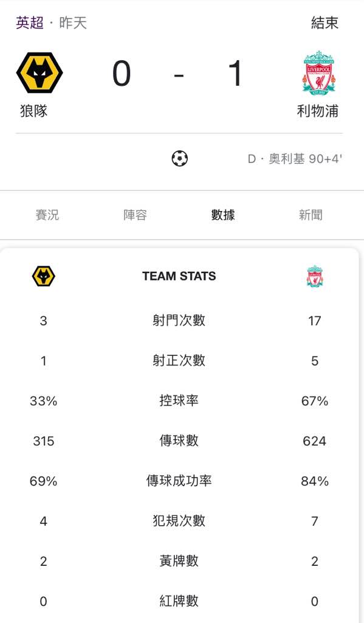Click the 利物浦 team name
This screenshot has height=623, width=364.
click(318, 111)
